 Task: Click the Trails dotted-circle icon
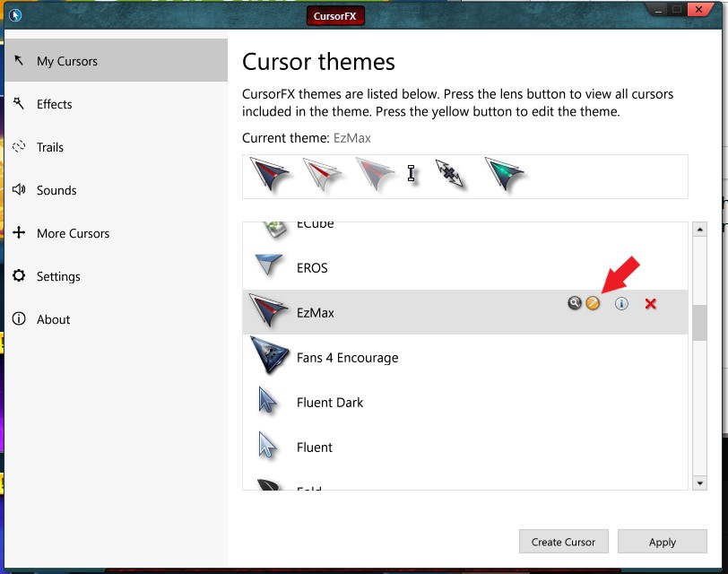tap(19, 147)
